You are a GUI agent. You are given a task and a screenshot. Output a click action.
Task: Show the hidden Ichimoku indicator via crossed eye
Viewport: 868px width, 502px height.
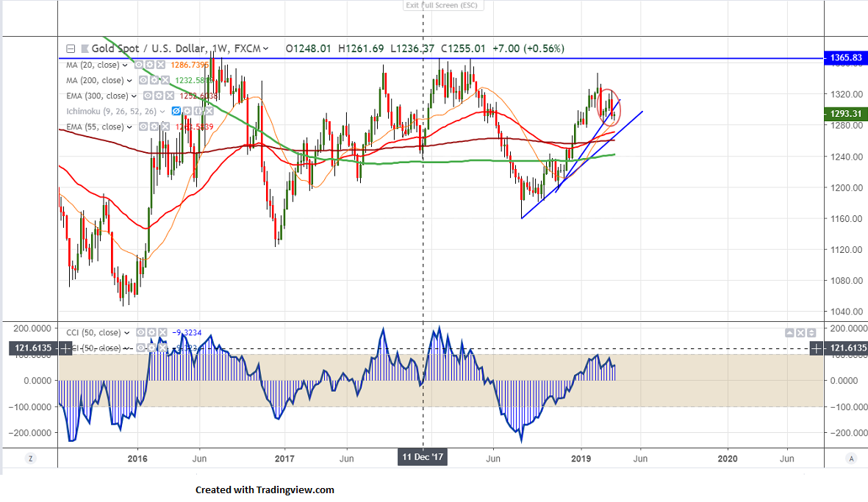[176, 111]
